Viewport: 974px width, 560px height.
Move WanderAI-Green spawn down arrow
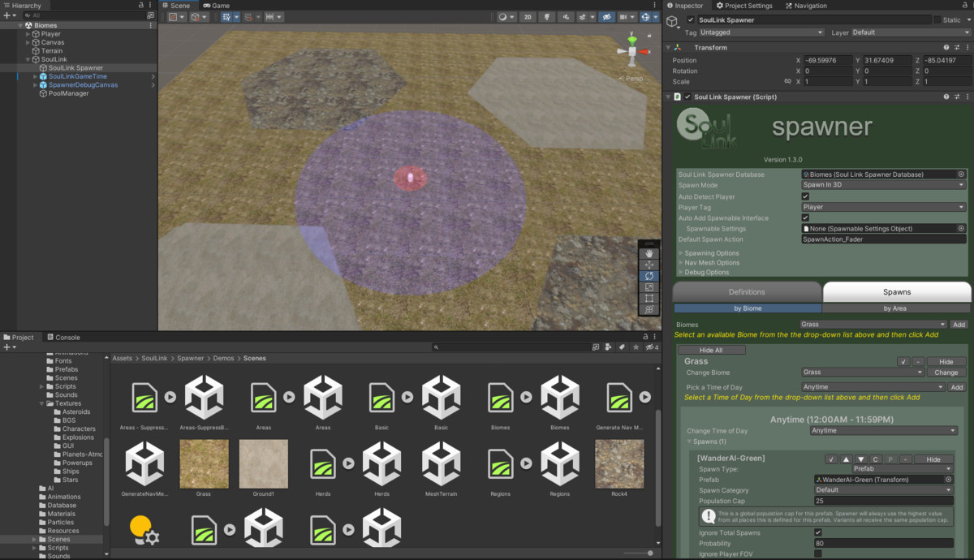coord(861,459)
